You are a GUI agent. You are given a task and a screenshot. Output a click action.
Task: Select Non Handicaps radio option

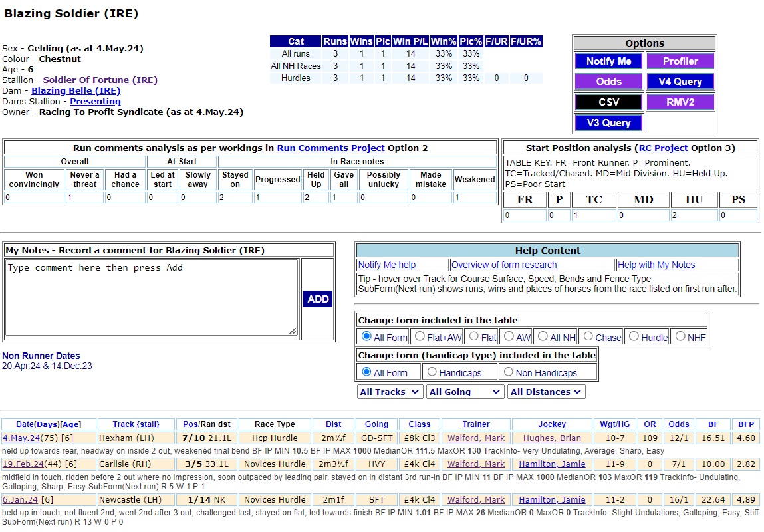pyautogui.click(x=508, y=372)
